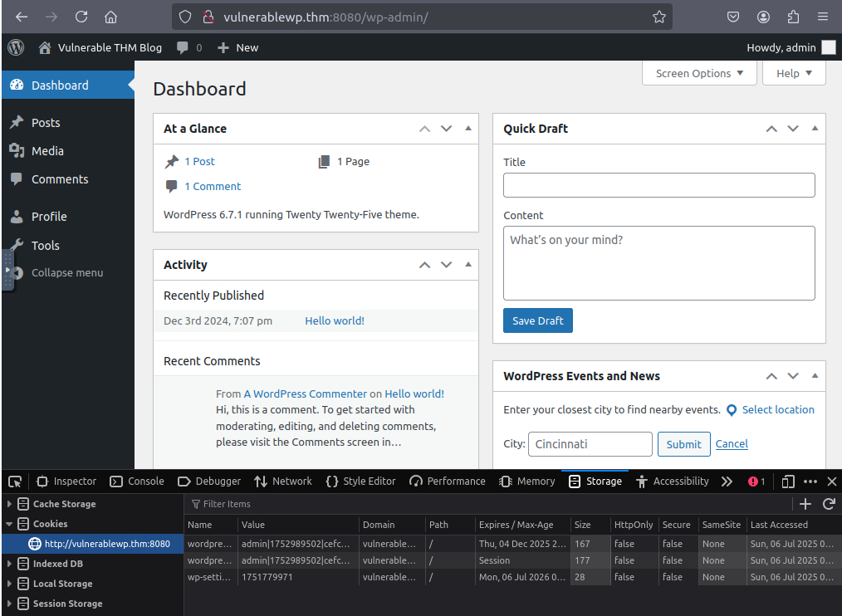The width and height of the screenshot is (842, 616).
Task: Click the WordPress logo in admin bar
Action: tap(16, 47)
